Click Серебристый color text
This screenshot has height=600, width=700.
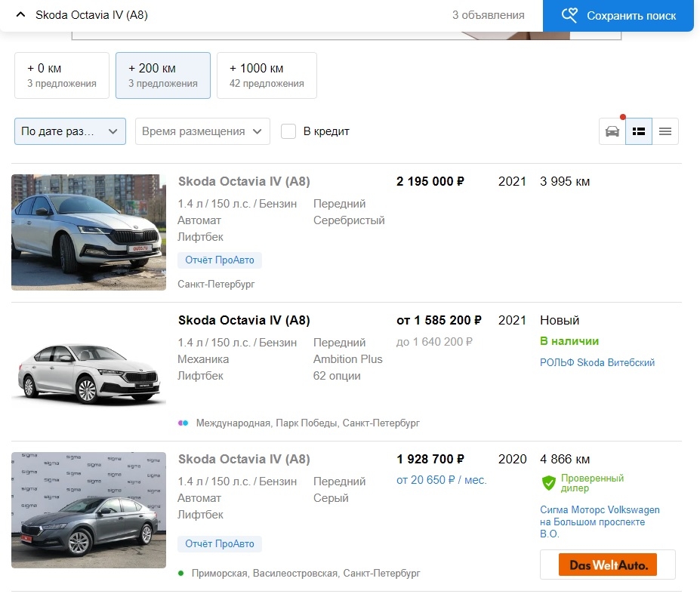click(349, 220)
